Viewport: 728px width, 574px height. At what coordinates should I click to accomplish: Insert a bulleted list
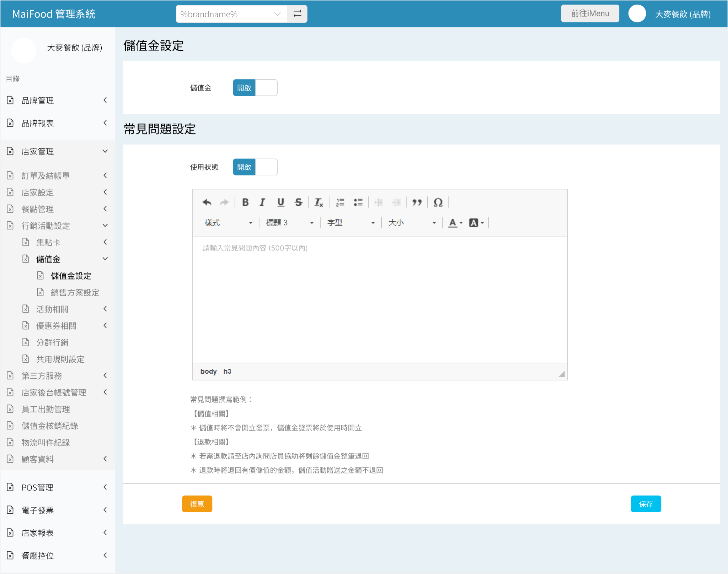(358, 202)
